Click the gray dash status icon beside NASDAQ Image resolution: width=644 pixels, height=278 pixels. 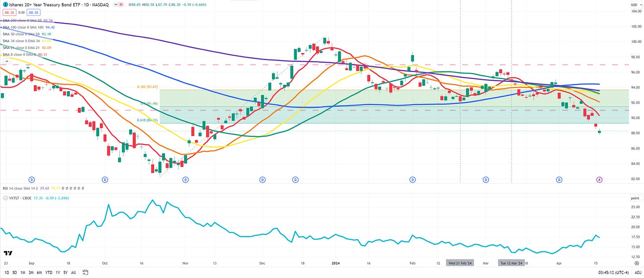click(116, 4)
